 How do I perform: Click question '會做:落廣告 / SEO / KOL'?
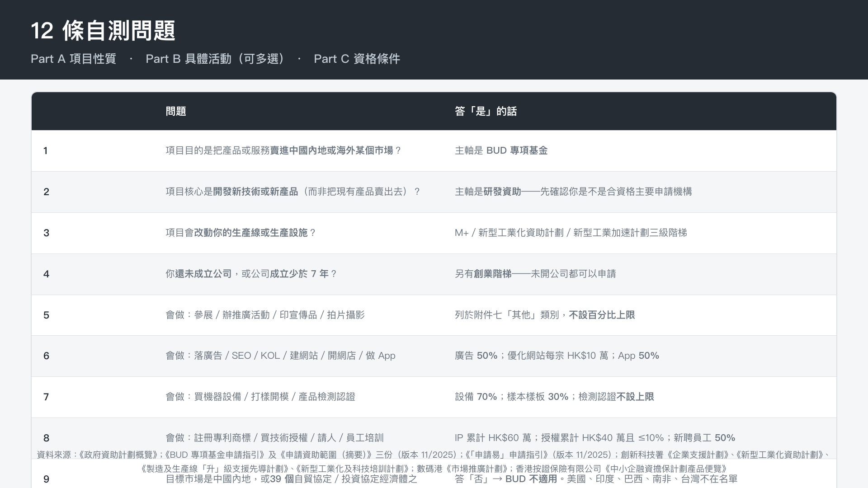(x=280, y=356)
